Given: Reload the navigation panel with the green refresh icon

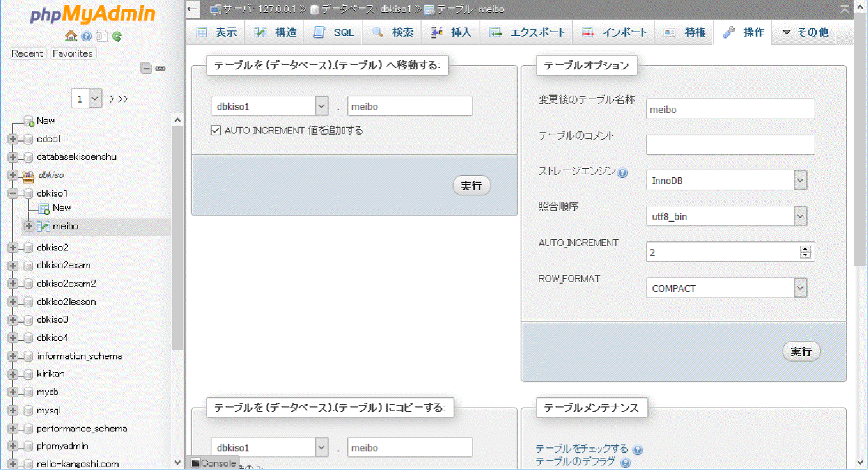Looking at the screenshot, I should (117, 36).
